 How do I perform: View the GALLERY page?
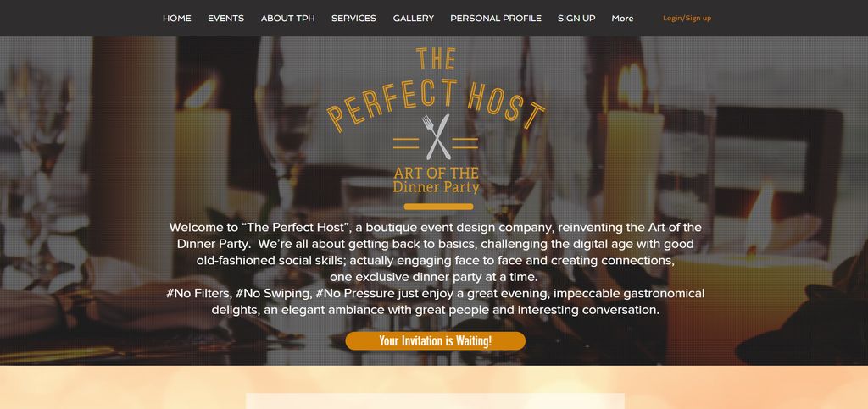414,19
